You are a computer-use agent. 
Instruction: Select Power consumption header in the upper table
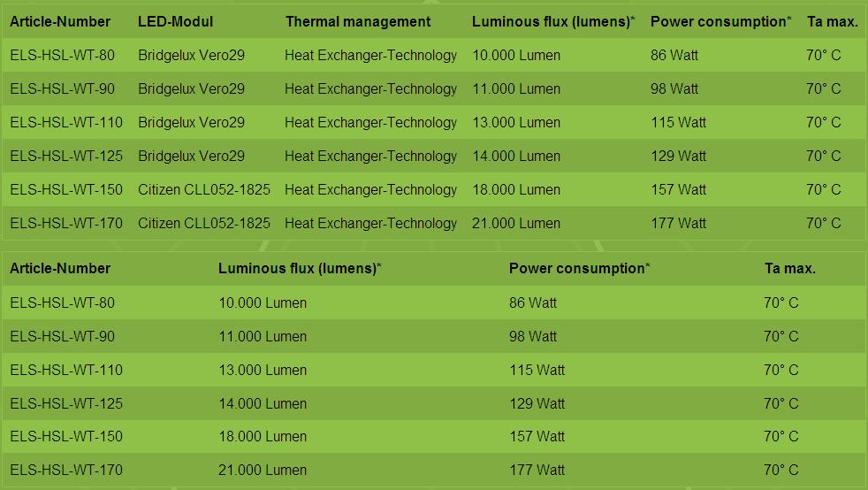[x=720, y=21]
